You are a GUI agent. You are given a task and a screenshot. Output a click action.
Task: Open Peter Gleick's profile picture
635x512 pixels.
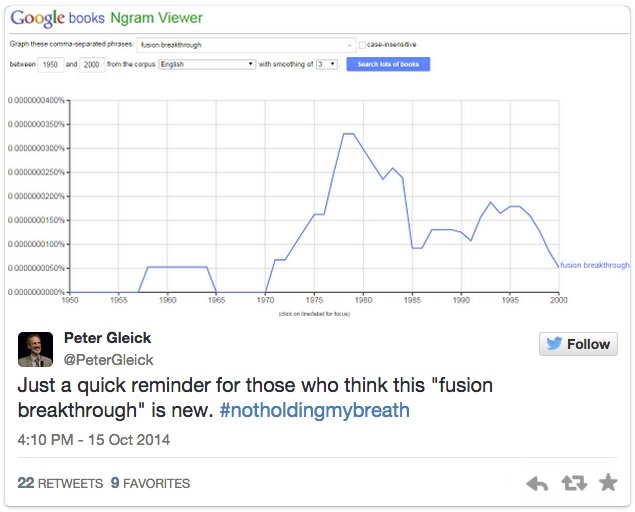36,349
